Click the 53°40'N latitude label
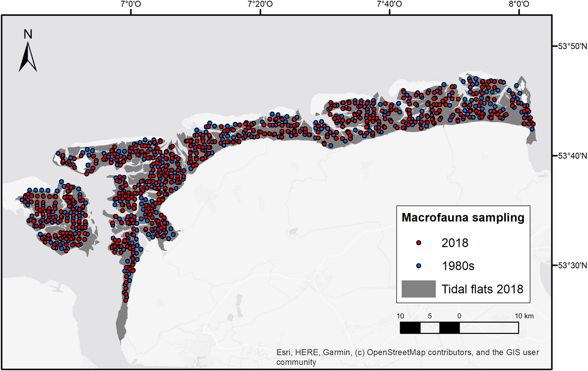 click(572, 156)
